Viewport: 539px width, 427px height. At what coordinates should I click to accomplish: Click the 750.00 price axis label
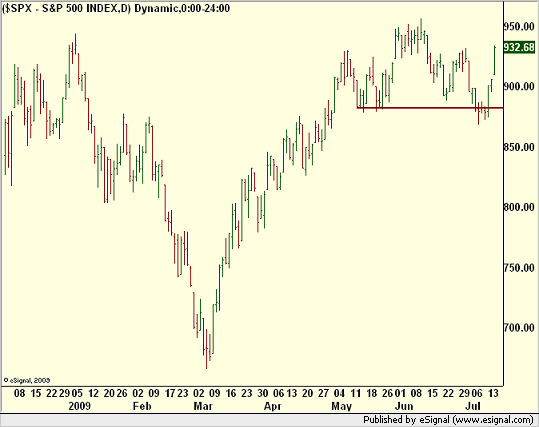point(519,267)
